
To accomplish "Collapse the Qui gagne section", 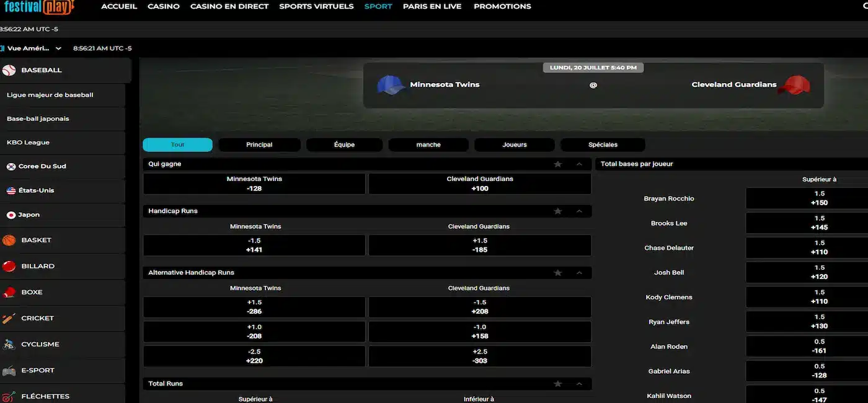I will 579,164.
